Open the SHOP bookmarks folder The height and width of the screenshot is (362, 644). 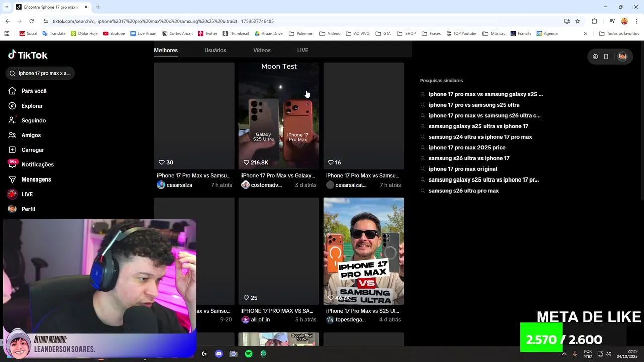point(406,34)
